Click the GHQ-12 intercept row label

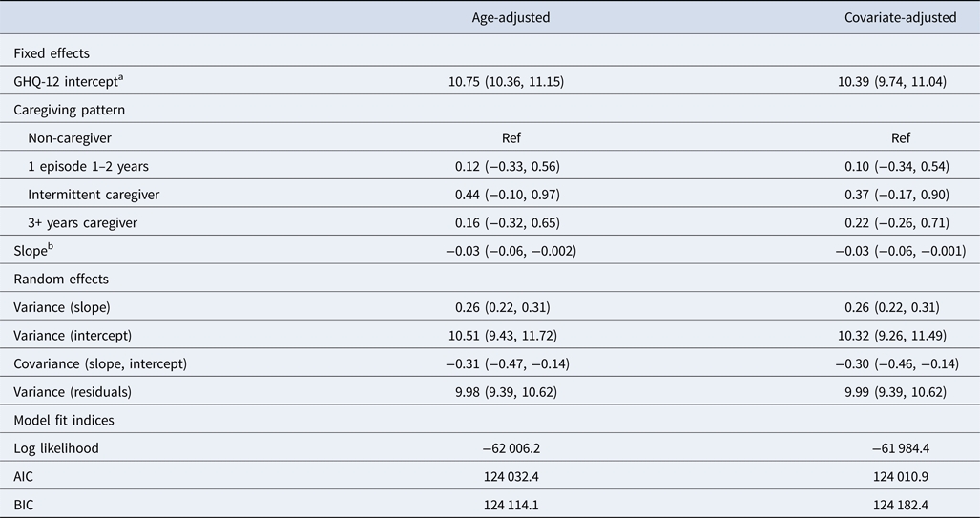tap(64, 83)
